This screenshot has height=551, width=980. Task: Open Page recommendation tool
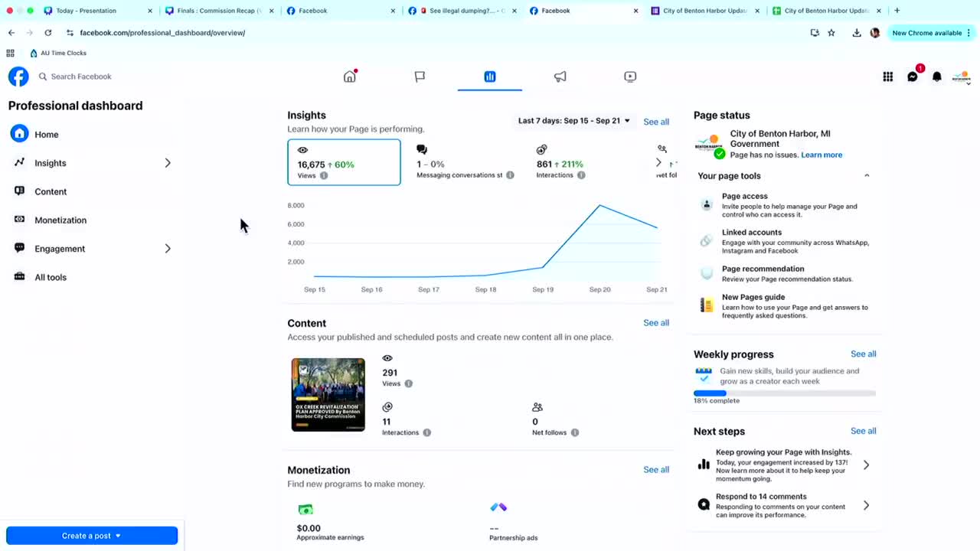785,273
